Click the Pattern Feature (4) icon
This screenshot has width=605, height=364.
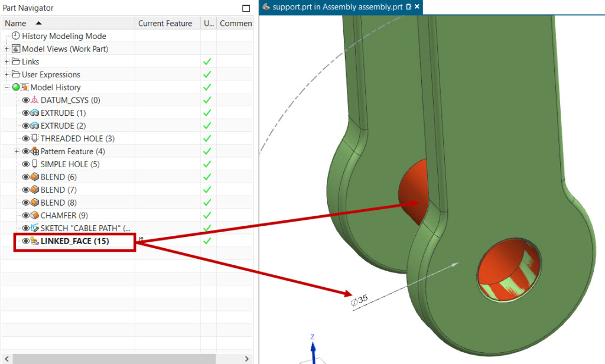tap(35, 151)
